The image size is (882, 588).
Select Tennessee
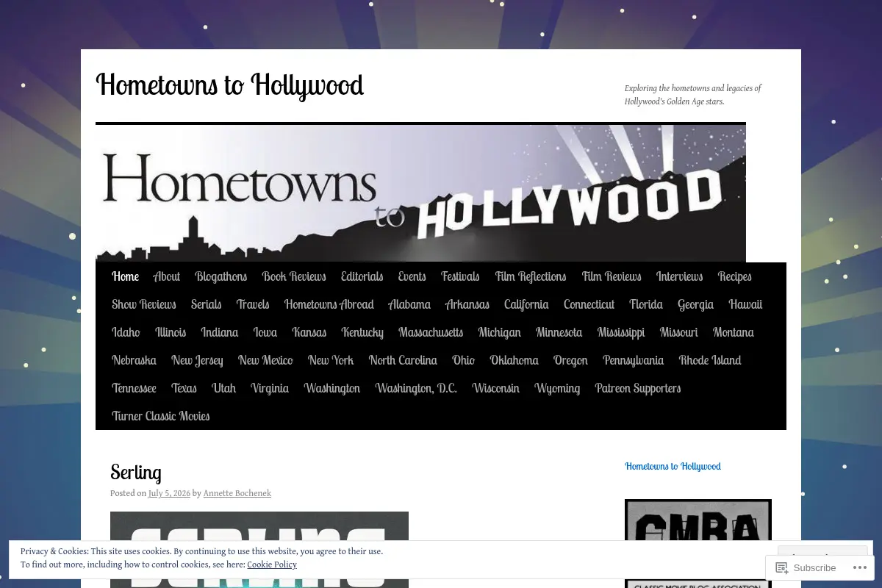[x=134, y=388]
